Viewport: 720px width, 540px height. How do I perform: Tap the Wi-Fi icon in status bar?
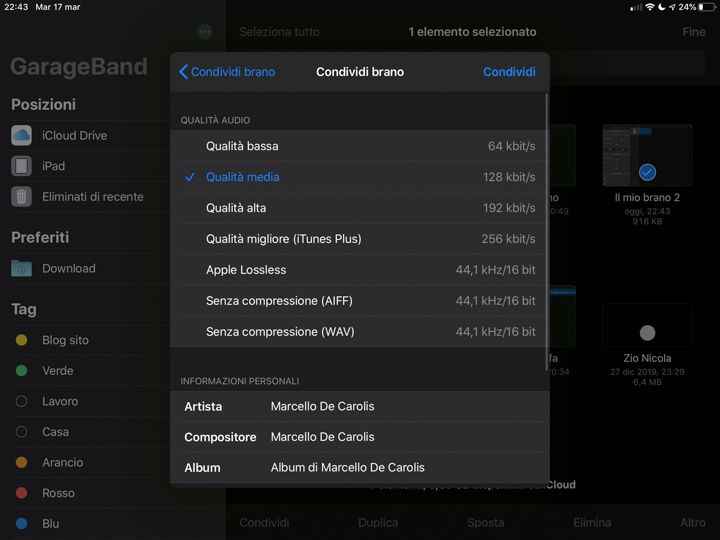[650, 7]
